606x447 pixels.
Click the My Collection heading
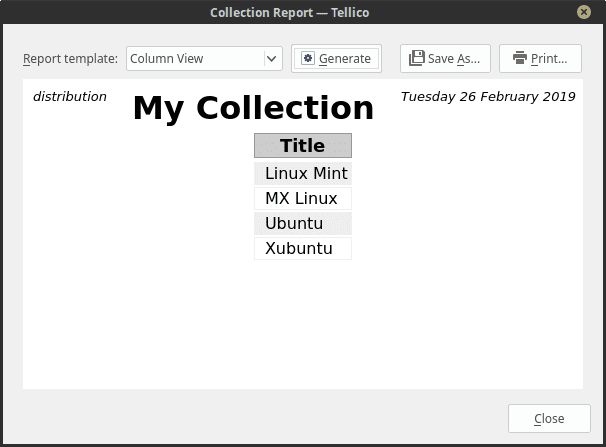253,109
